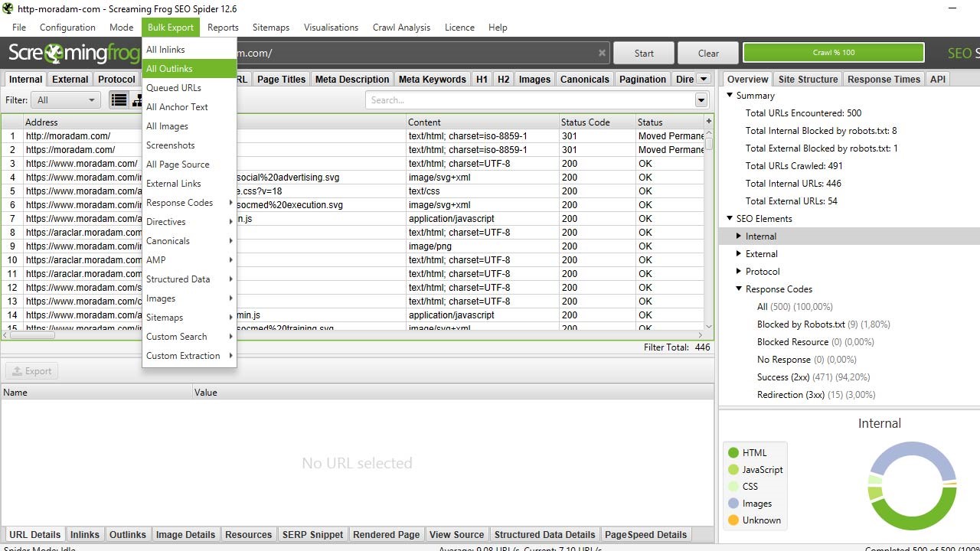Switch to the Page Titles tab
Viewport: 980px width, 551px height.
281,80
